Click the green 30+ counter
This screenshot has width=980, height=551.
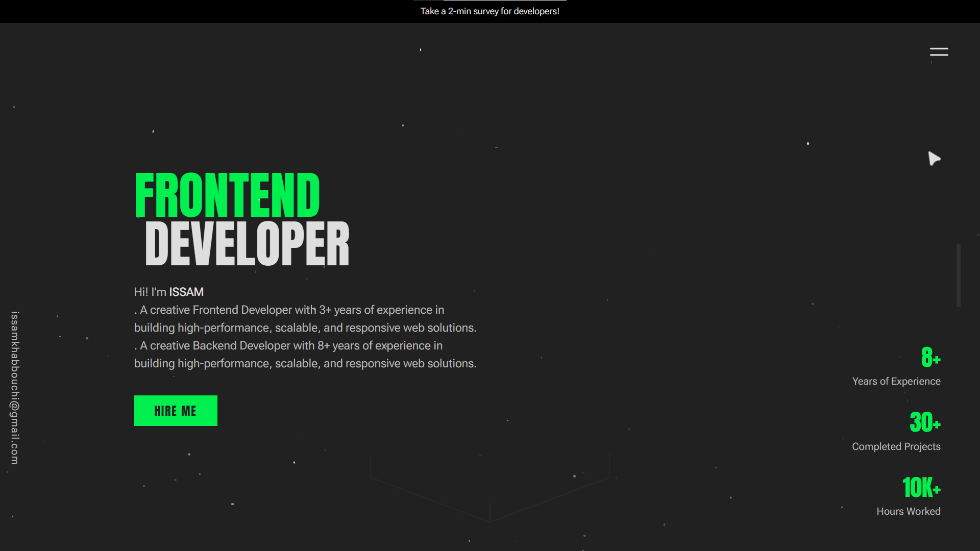pyautogui.click(x=924, y=422)
